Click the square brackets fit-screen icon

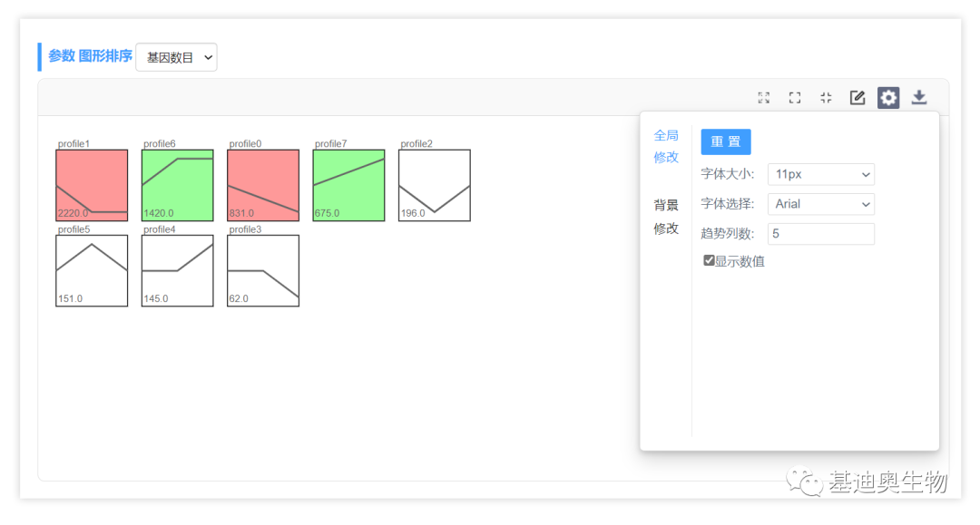click(x=795, y=97)
